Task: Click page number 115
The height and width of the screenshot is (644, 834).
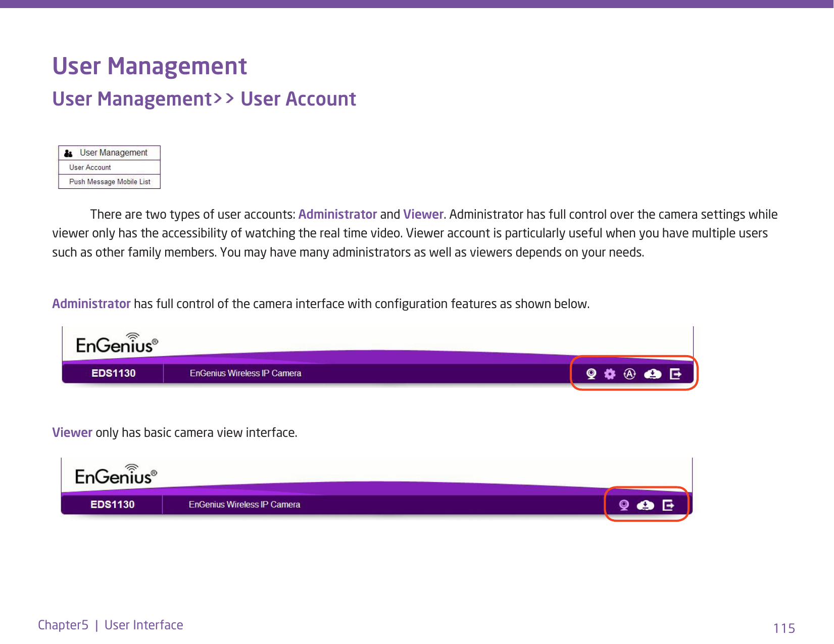Action: click(784, 628)
